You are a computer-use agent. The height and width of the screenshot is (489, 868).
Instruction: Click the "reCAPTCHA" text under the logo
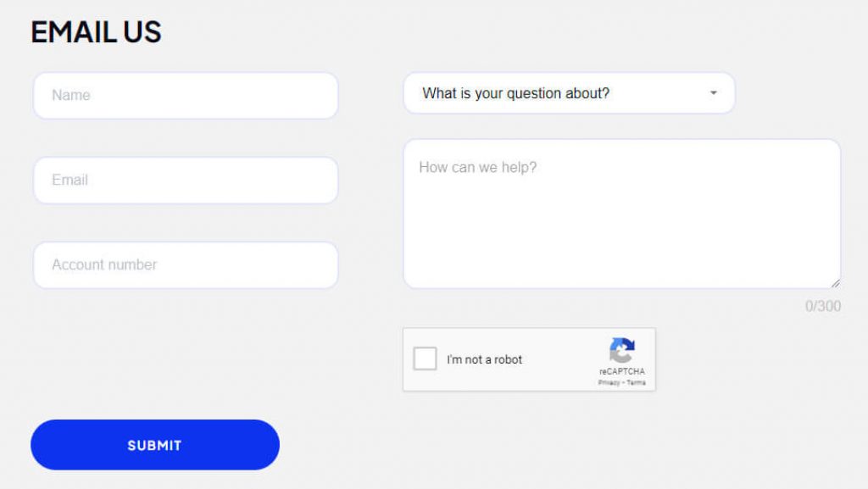[x=622, y=372]
